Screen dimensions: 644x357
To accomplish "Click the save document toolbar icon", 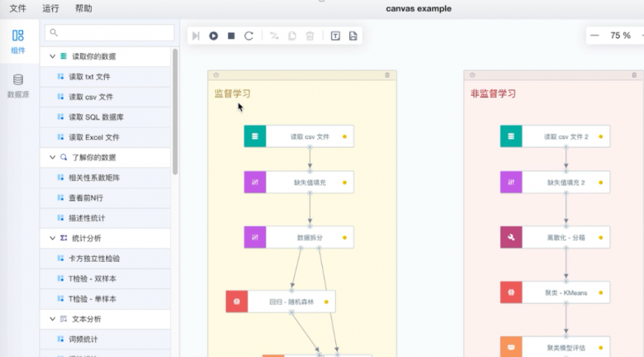I will [353, 36].
